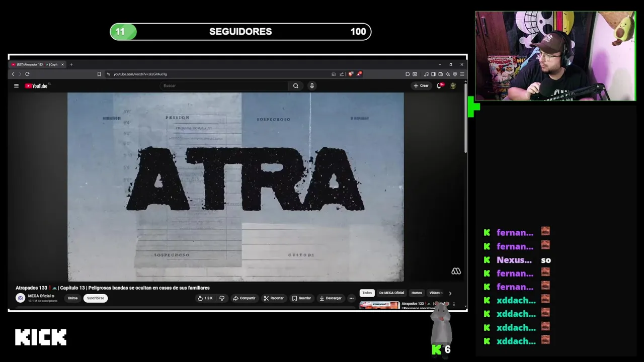Switch to the Atrapados 133 browser tab
This screenshot has width=644, height=362.
[x=37, y=64]
